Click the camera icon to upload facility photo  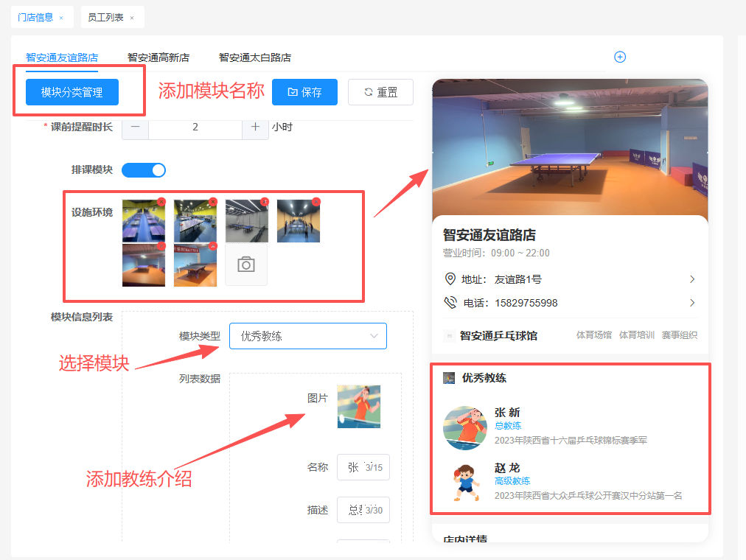tap(246, 265)
